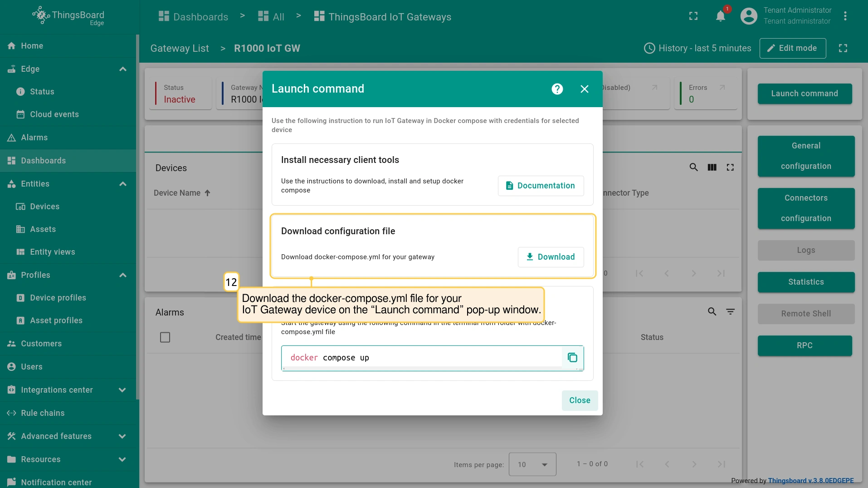Open docker compose Documentation

pyautogui.click(x=541, y=186)
